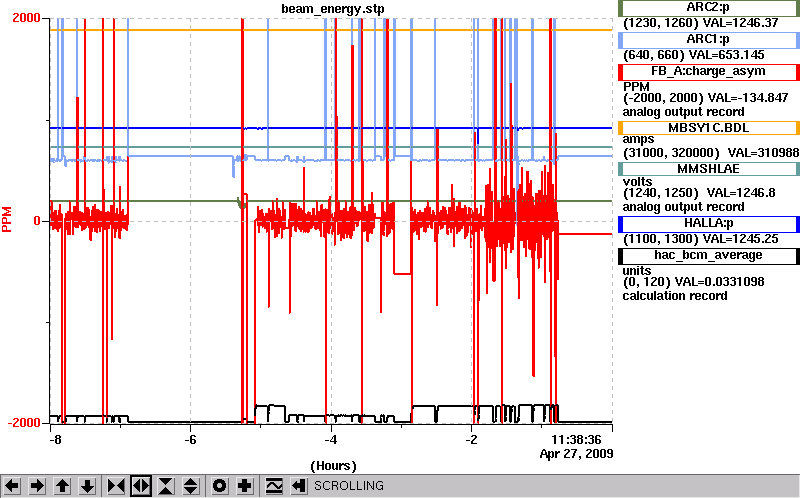Click the 'units' label under hac_bcm_average

pos(637,270)
